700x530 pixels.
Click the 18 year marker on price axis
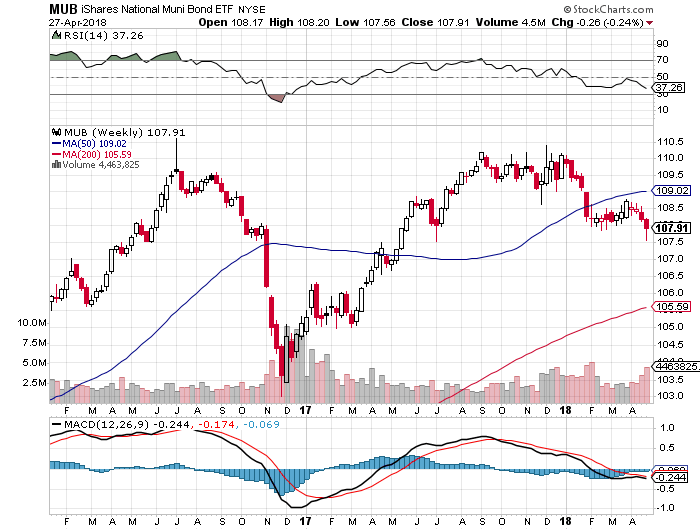(566, 410)
